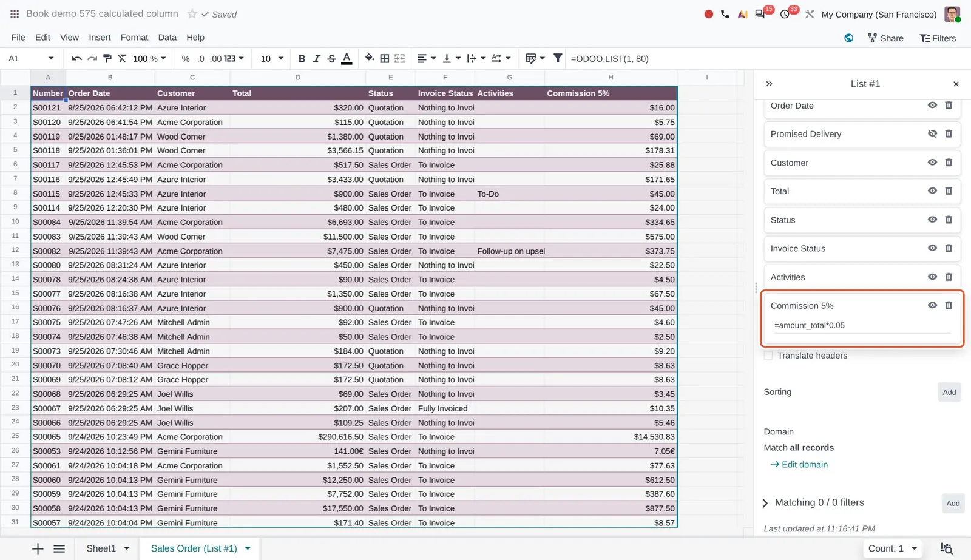Open the text wrapping dropdown
Viewport: 971px width, 560px height.
pyautogui.click(x=476, y=58)
